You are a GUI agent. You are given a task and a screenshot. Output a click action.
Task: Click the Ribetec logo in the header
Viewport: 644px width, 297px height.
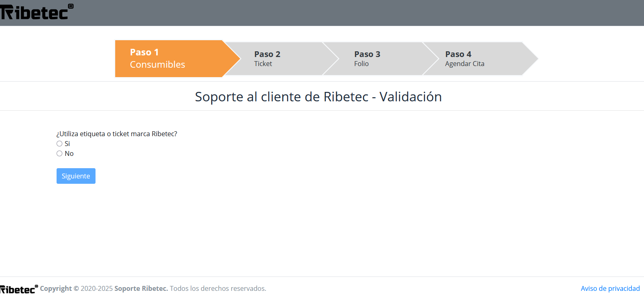click(35, 13)
